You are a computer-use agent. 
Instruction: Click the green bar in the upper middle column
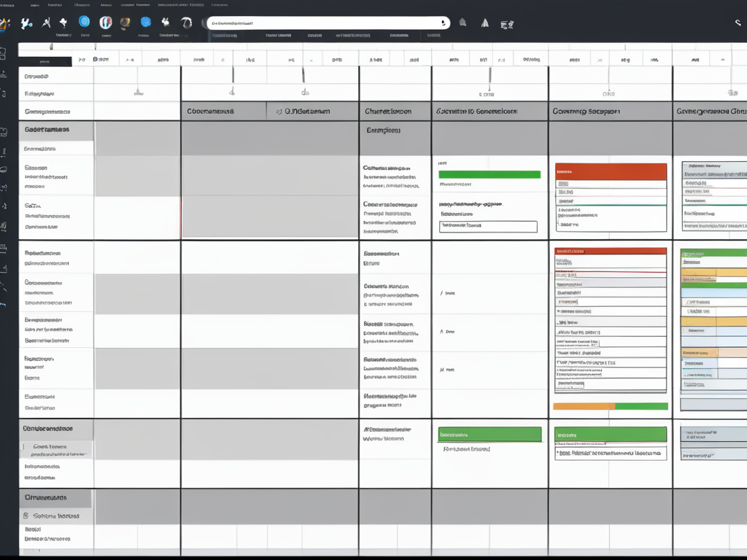click(489, 174)
